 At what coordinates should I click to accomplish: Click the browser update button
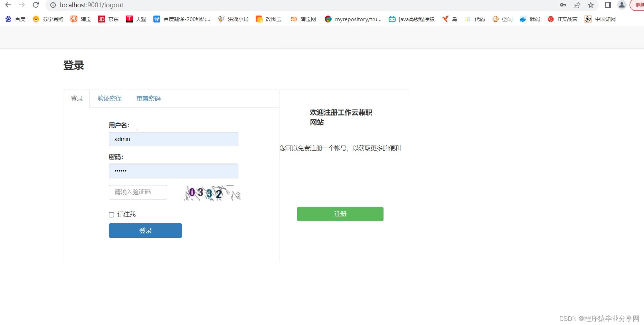[637, 5]
